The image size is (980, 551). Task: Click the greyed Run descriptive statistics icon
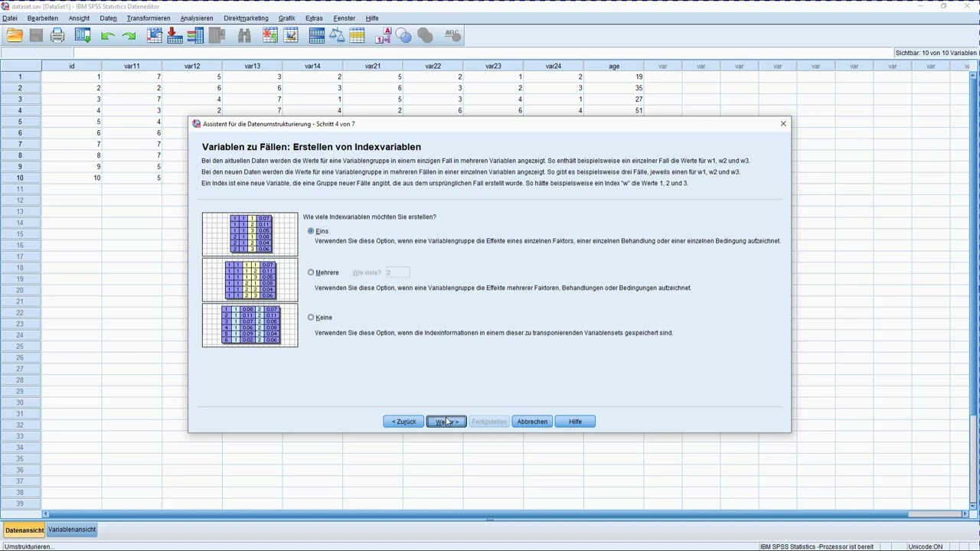click(x=217, y=35)
